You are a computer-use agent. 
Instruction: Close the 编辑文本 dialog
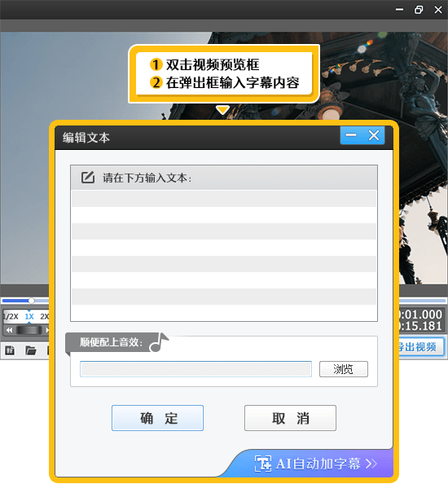tap(374, 135)
